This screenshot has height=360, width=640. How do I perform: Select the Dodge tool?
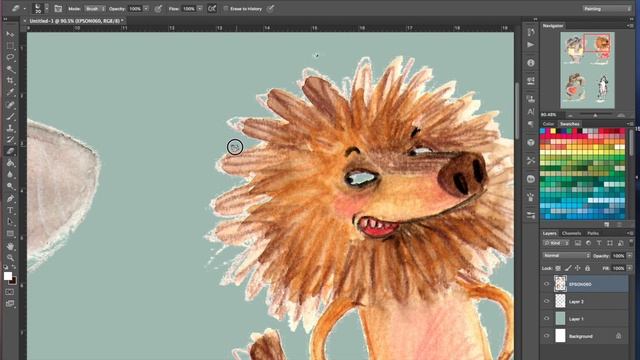(10, 187)
